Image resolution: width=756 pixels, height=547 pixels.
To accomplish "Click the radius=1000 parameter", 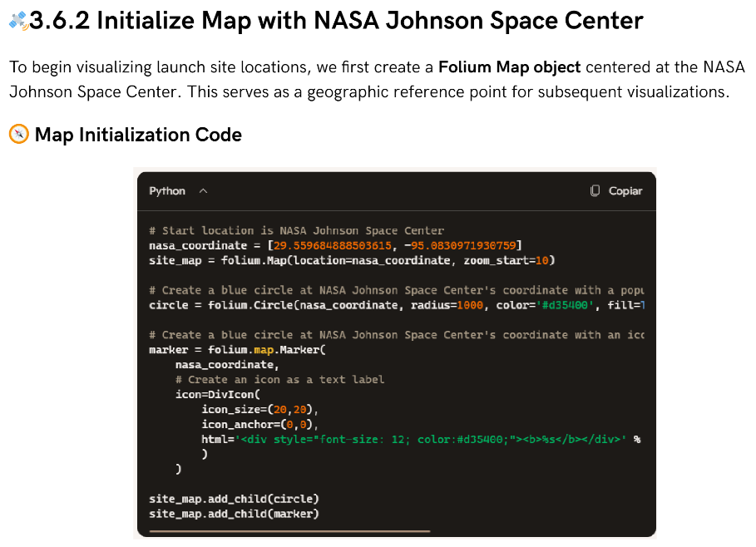I will (x=447, y=305).
